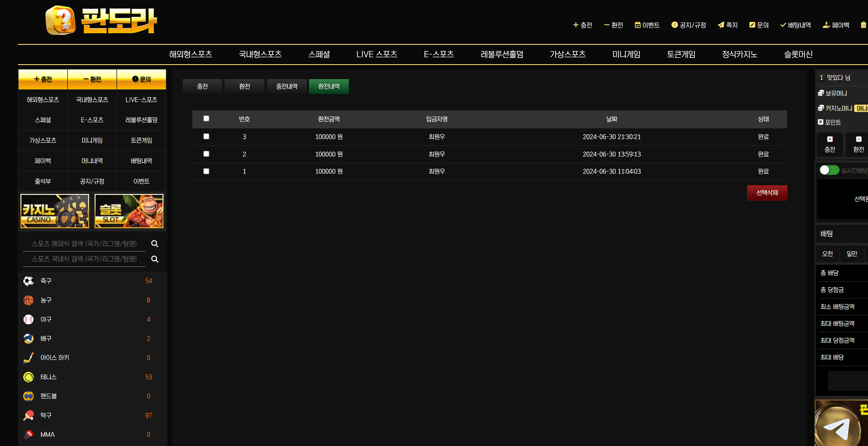
Task: Check the checkbox for row number 1
Action: (x=206, y=171)
